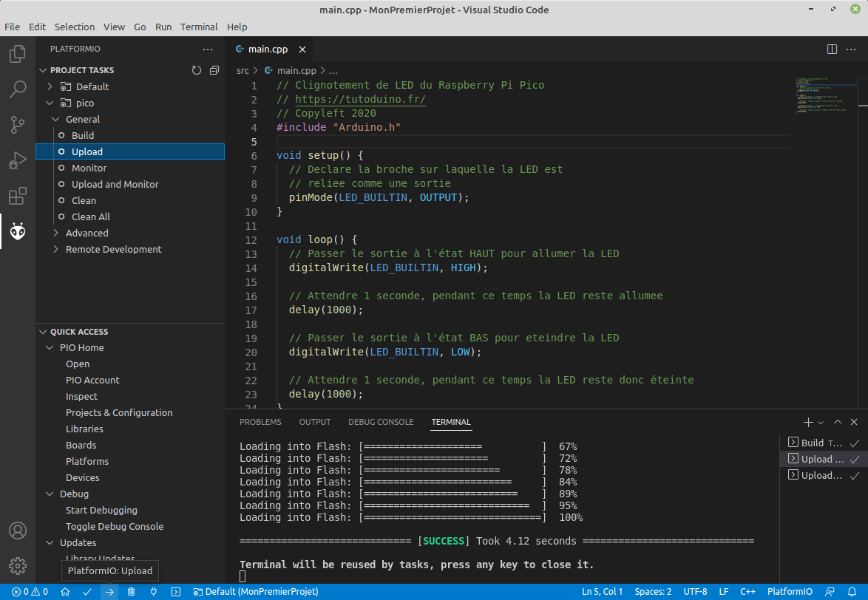Run the Upload and Monitor task
This screenshot has height=600, width=868.
(115, 184)
